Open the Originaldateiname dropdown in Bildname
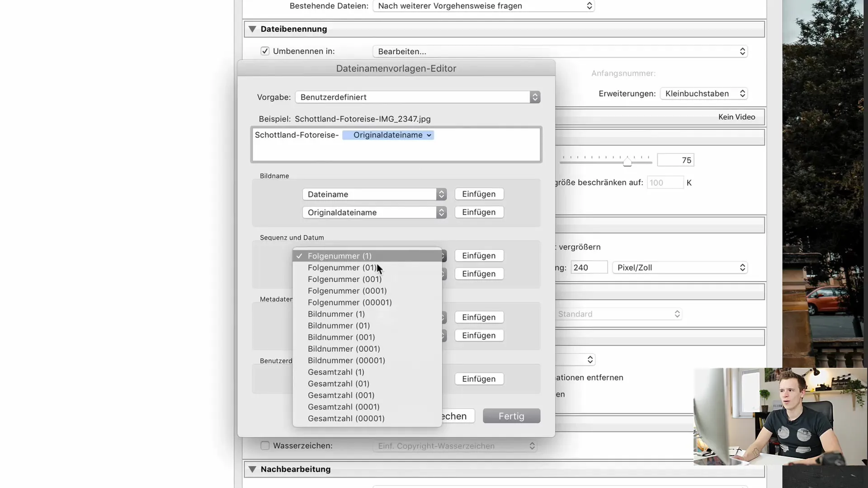 tap(374, 212)
